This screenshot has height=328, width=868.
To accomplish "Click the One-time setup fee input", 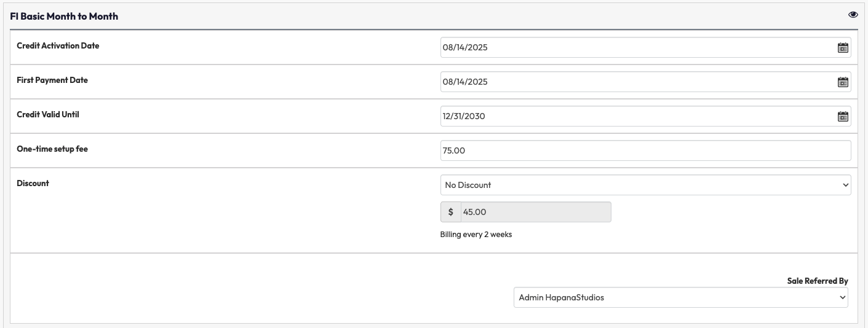I will click(645, 150).
